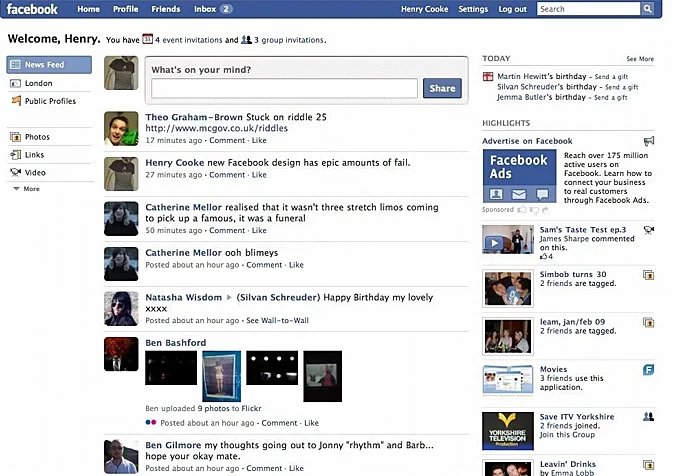Click the Video camera sidebar icon
The height and width of the screenshot is (476, 680).
pos(15,173)
